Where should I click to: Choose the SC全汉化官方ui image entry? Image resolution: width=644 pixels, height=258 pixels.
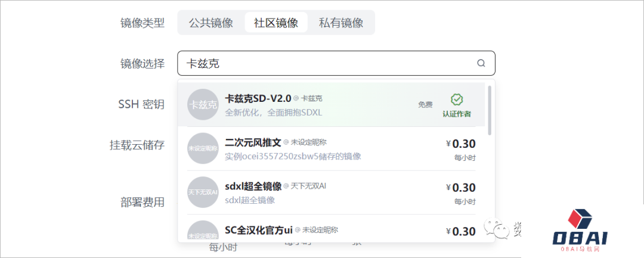(x=258, y=230)
